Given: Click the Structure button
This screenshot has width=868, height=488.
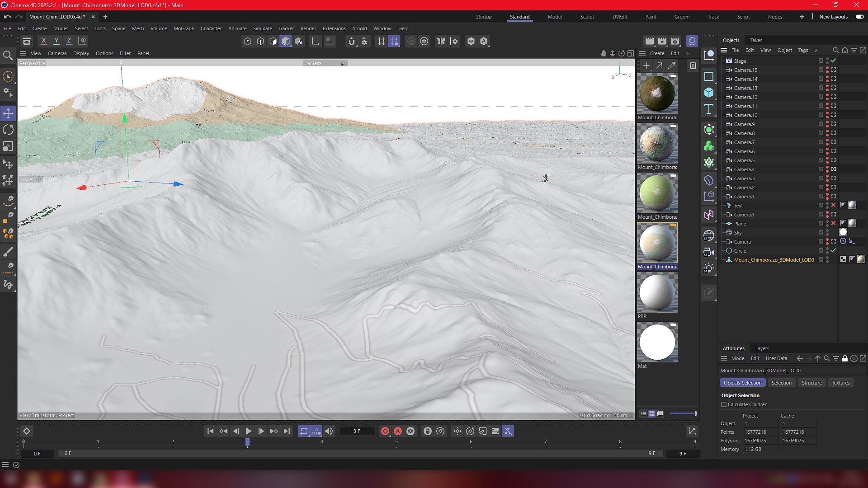Looking at the screenshot, I should tap(811, 383).
